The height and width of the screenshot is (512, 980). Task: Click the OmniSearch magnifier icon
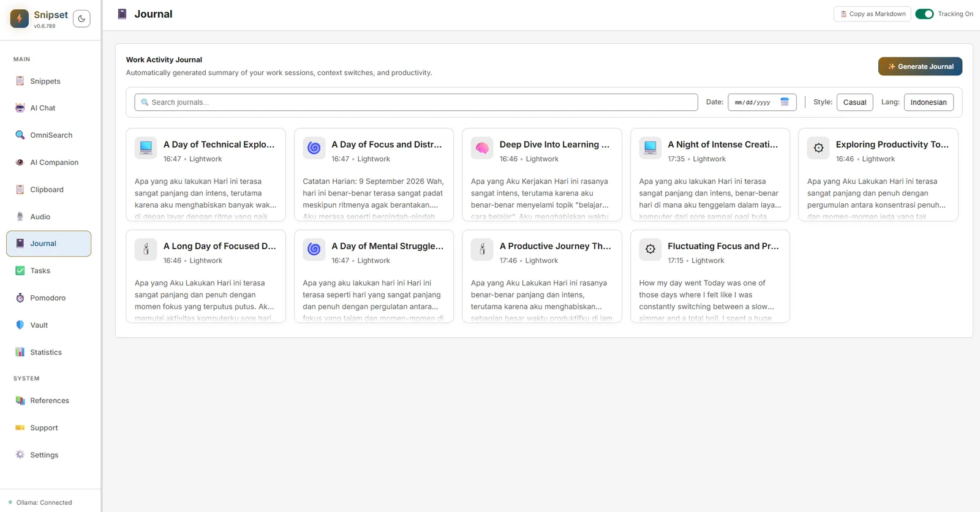pos(20,135)
